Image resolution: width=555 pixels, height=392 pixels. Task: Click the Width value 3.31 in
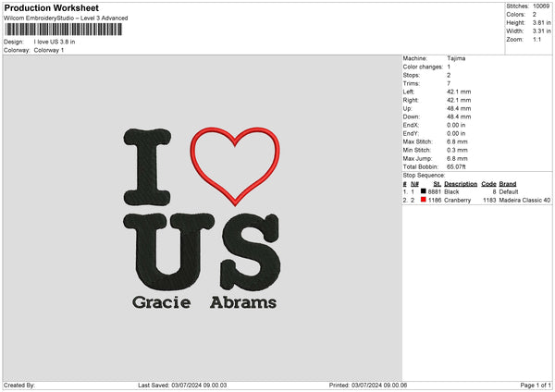541,31
